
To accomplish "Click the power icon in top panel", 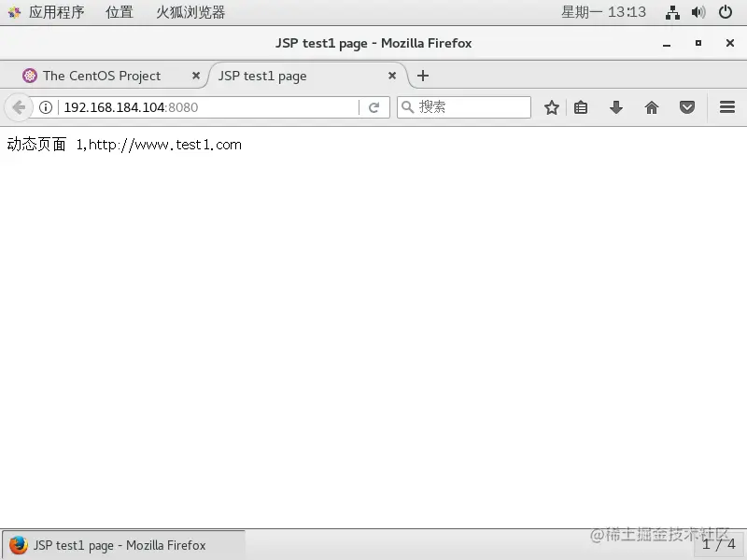I will tap(726, 12).
